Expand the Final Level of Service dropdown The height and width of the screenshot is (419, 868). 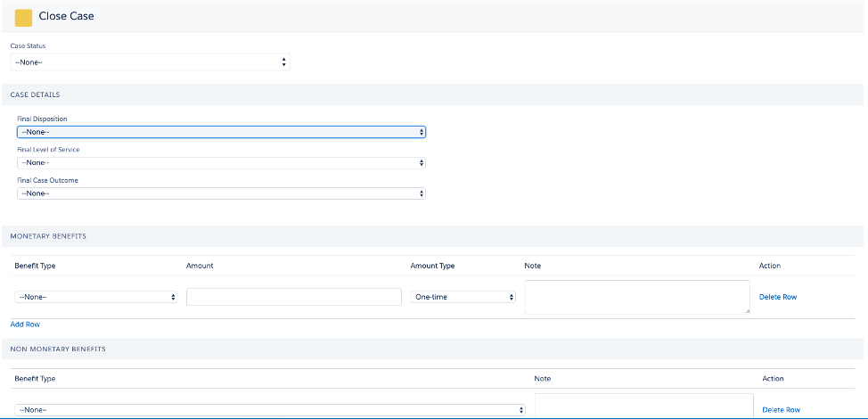[x=221, y=163]
